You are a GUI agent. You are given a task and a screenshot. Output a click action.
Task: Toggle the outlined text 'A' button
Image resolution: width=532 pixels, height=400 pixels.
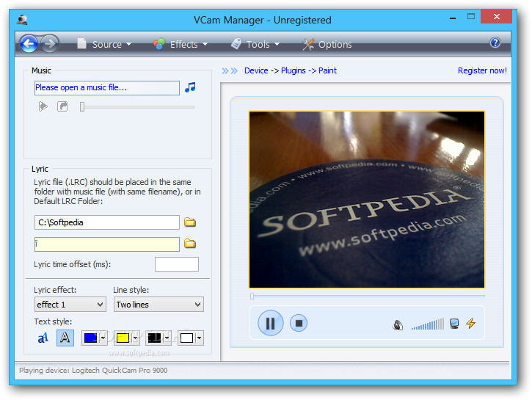65,338
